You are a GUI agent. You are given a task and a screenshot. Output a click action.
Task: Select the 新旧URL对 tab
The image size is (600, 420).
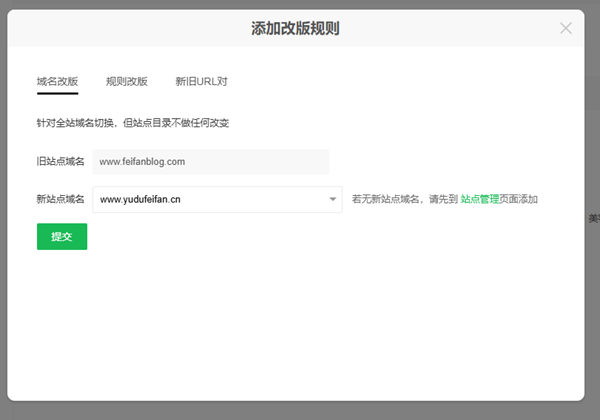201,81
